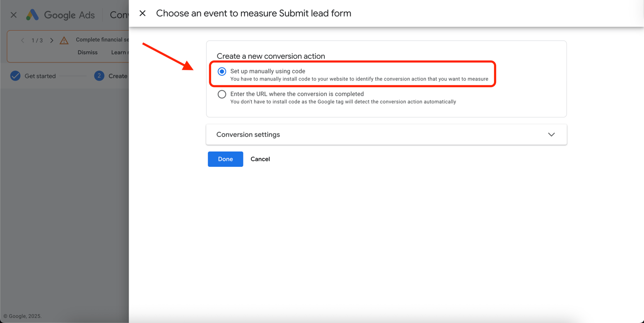
Task: Go to the Create step label
Action: click(x=118, y=76)
